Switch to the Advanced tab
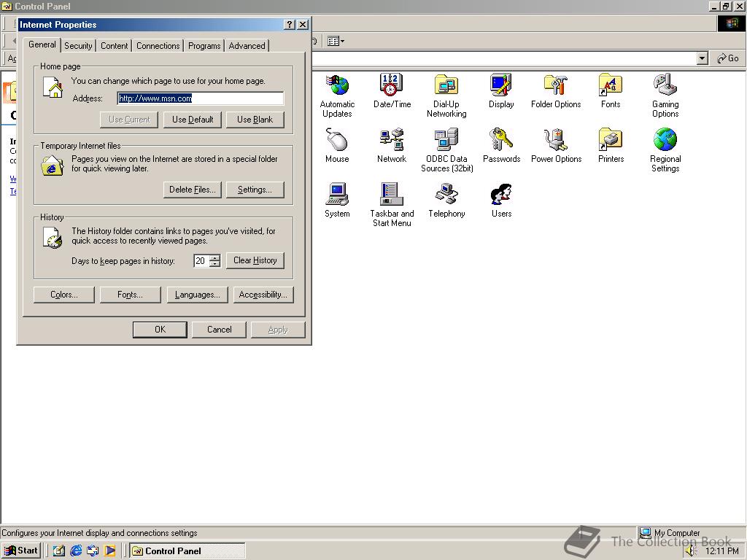 [247, 46]
